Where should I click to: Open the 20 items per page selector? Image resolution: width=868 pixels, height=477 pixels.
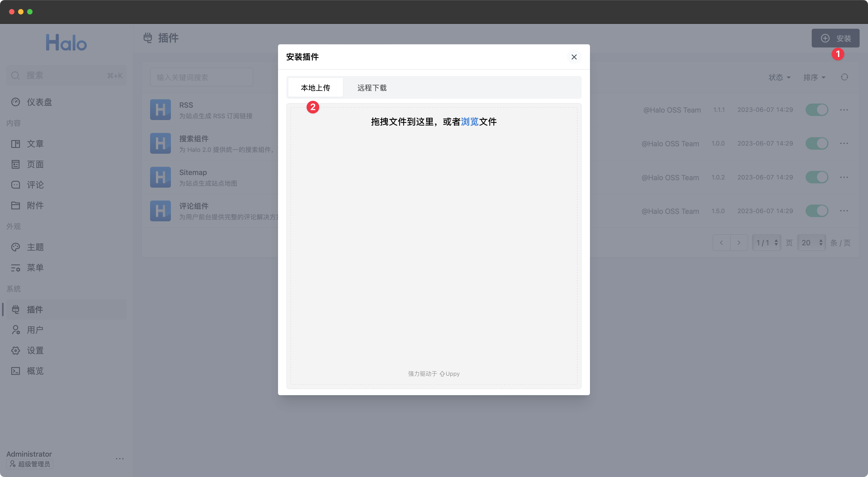(811, 243)
